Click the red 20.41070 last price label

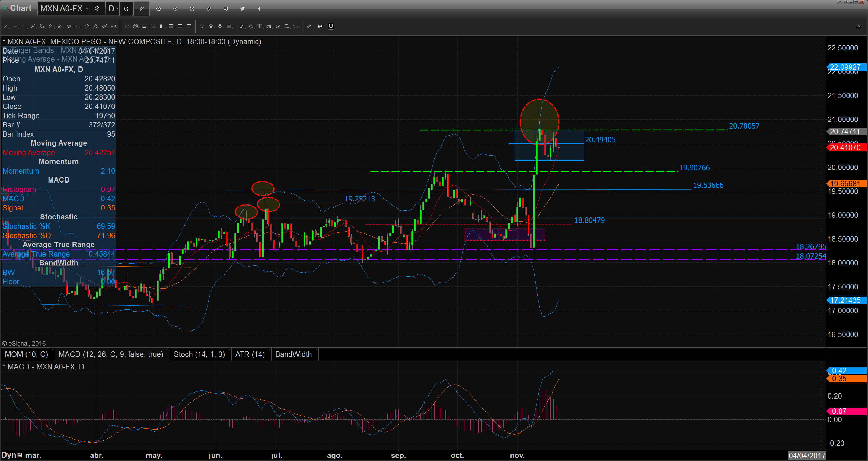tap(846, 148)
